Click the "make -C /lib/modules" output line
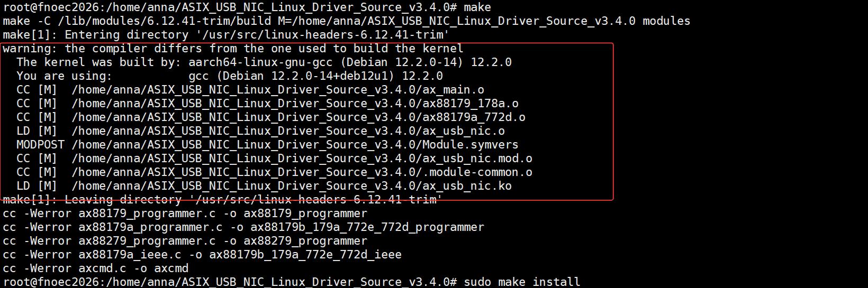 point(346,21)
